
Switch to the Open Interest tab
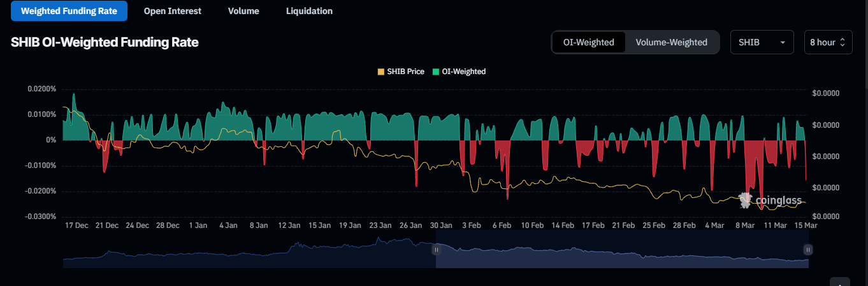click(x=172, y=11)
